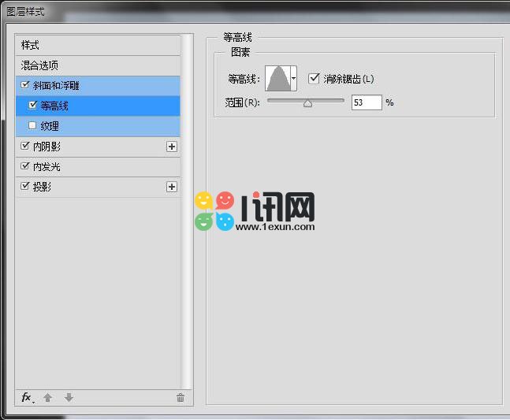
Task: Click the 范围 (R) slider handle
Action: click(x=307, y=104)
